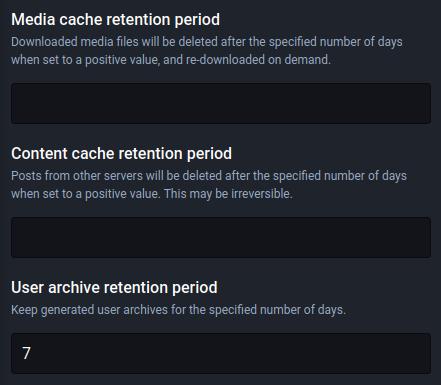Image resolution: width=441 pixels, height=385 pixels.
Task: Click right end of User archive input
Action: coord(422,353)
